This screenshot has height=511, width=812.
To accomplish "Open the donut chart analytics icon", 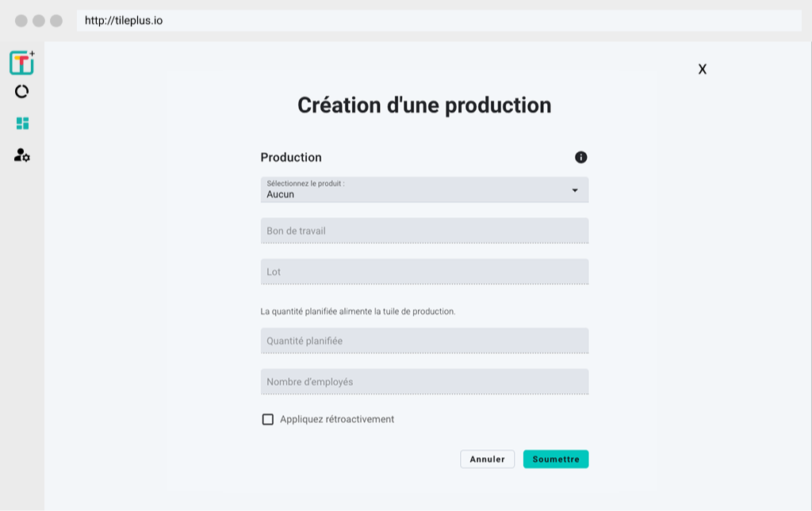I will click(21, 92).
